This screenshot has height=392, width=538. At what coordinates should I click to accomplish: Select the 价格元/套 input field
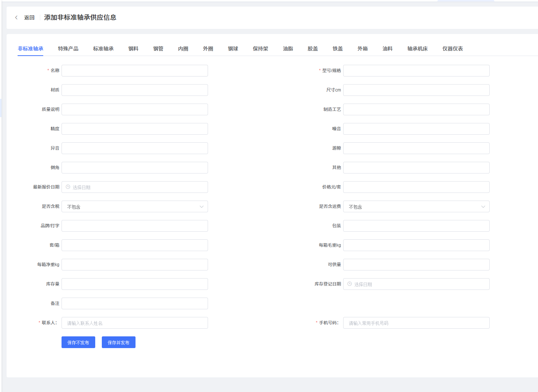pos(416,187)
